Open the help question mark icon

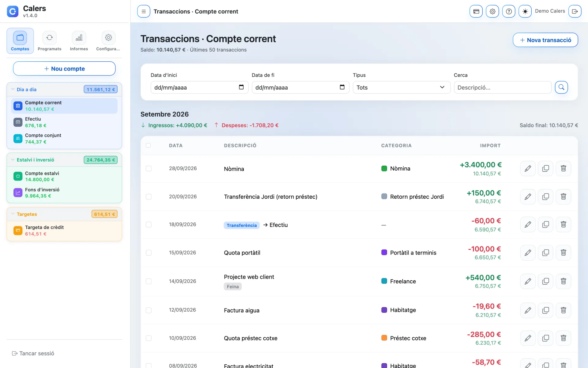(x=509, y=11)
